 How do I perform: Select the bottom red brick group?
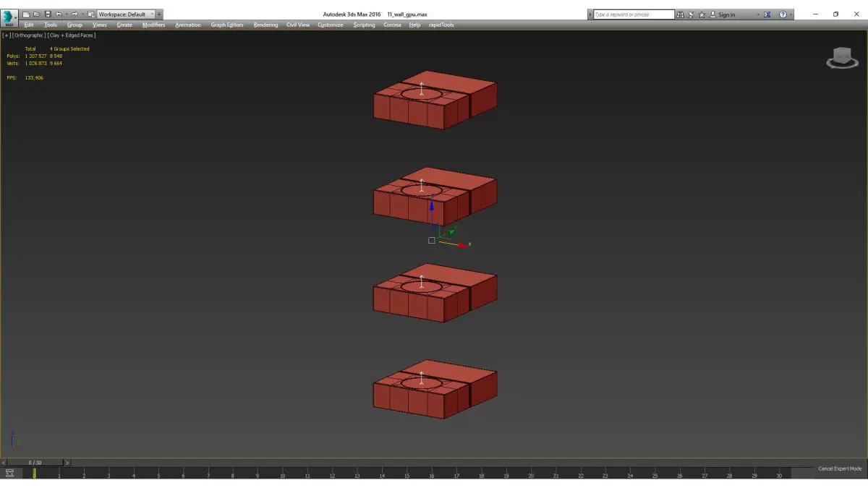click(x=435, y=389)
